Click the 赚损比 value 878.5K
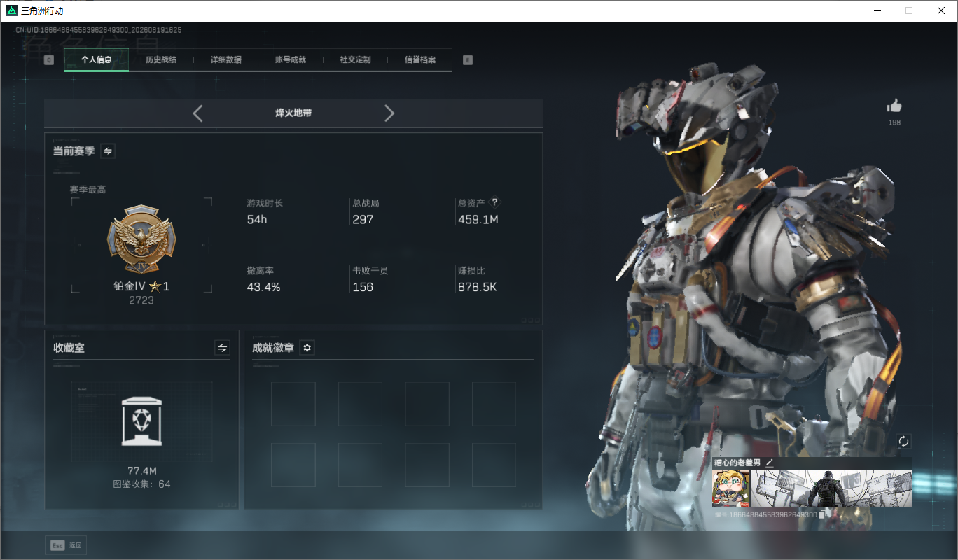958x560 pixels. click(477, 287)
